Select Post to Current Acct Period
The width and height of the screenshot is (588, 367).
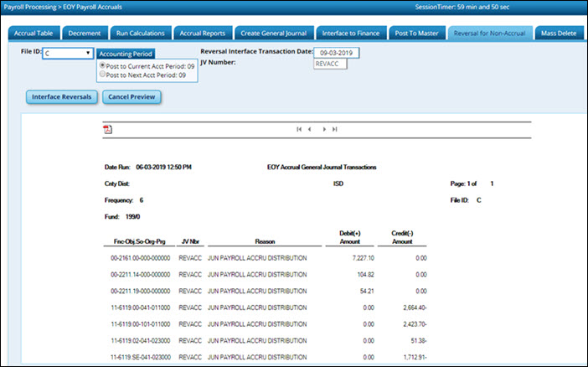102,65
